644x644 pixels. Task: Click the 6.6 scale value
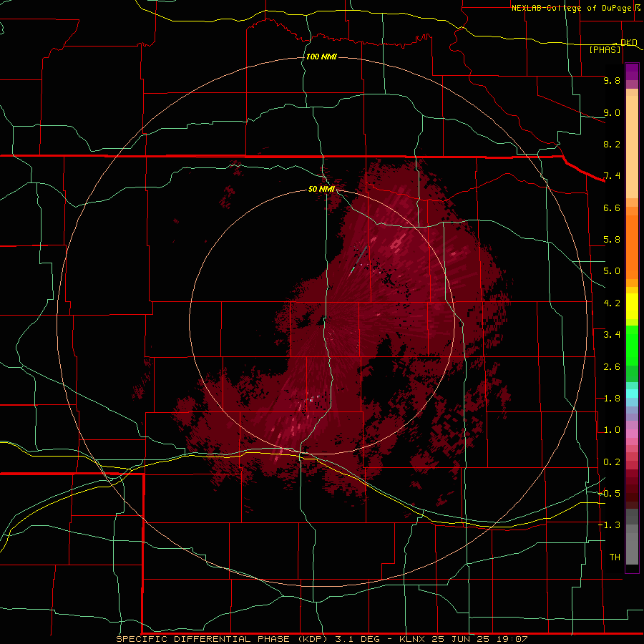pyautogui.click(x=612, y=208)
